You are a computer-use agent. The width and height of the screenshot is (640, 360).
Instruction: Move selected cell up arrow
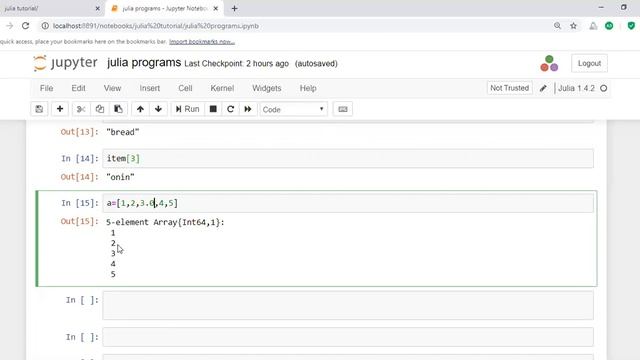pyautogui.click(x=140, y=109)
